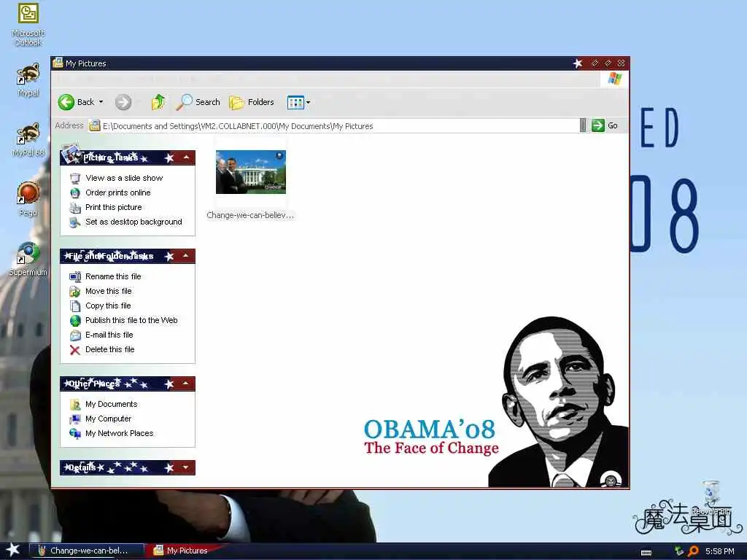Image resolution: width=747 pixels, height=560 pixels.
Task: Open the Back history dropdown arrow
Action: tap(101, 102)
